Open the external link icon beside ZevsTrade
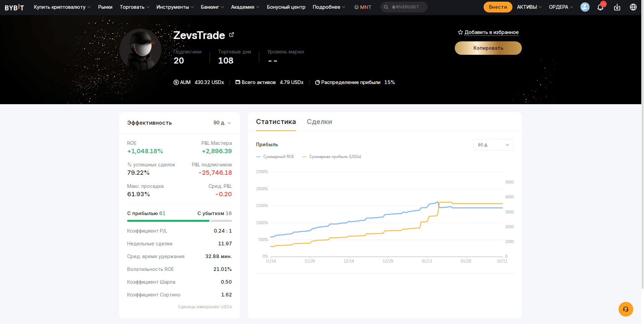 point(232,35)
